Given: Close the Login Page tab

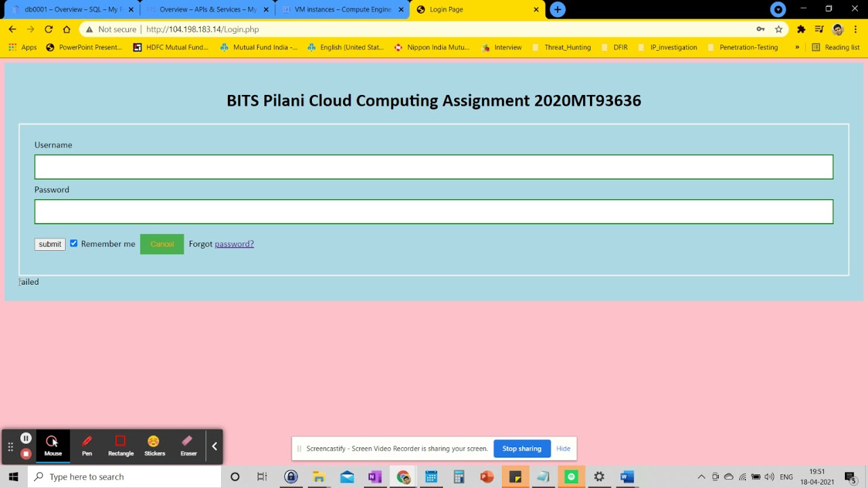Looking at the screenshot, I should tap(536, 9).
